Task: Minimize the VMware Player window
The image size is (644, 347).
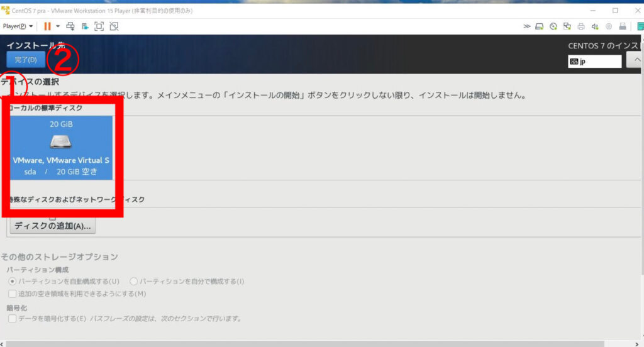Action: pyautogui.click(x=592, y=11)
